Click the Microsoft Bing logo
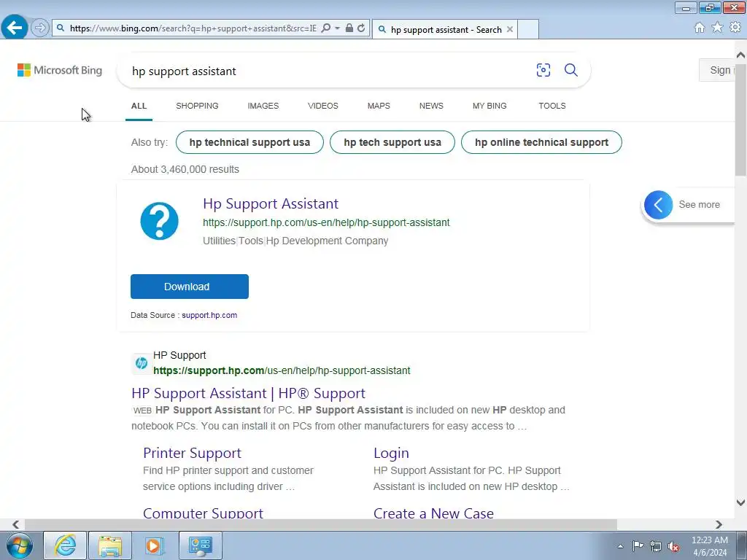The image size is (747, 560). click(x=60, y=70)
